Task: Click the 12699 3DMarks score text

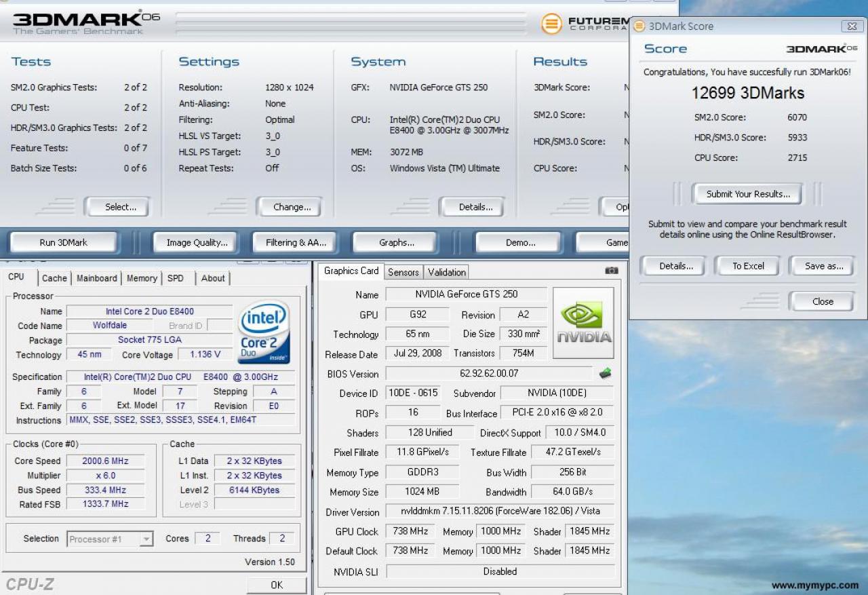Action: (747, 93)
